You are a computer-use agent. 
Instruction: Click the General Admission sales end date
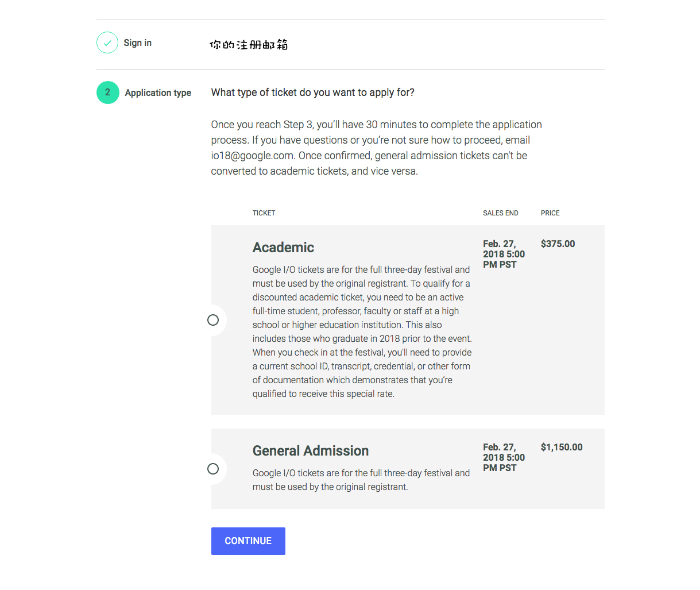pyautogui.click(x=504, y=457)
